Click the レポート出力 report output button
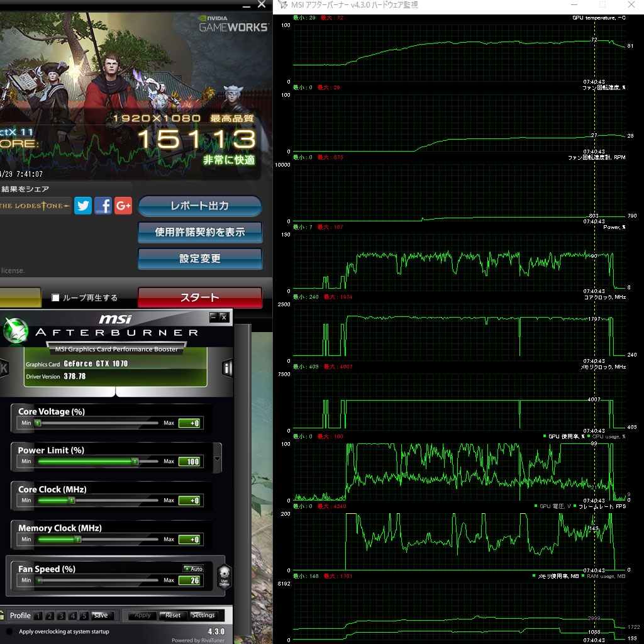Viewport: 644px width, 644px height. click(x=200, y=206)
